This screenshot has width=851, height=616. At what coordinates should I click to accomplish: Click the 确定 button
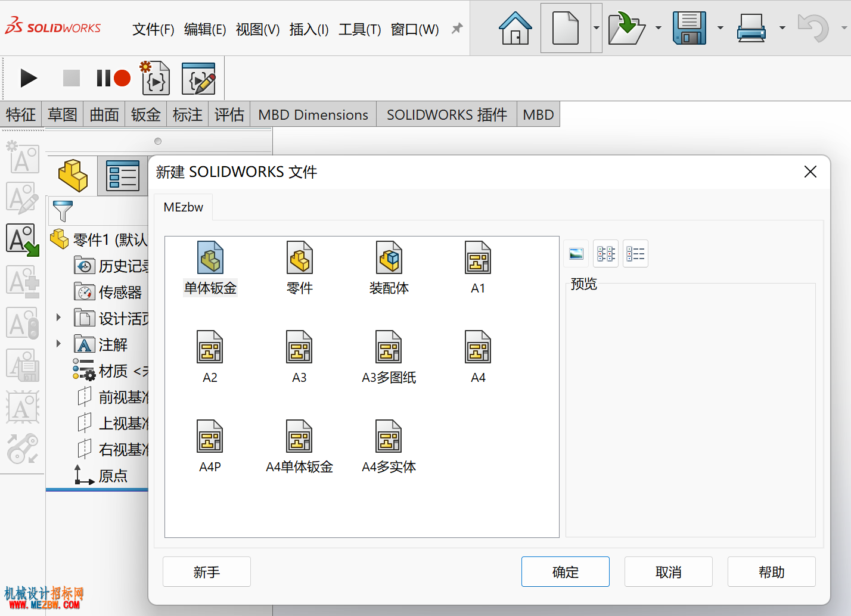tap(566, 572)
